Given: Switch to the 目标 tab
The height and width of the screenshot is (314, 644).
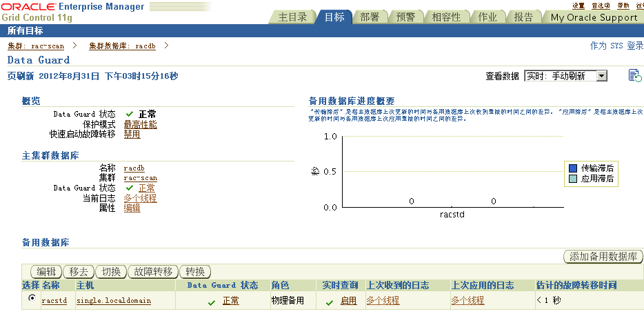Looking at the screenshot, I should click(x=334, y=17).
